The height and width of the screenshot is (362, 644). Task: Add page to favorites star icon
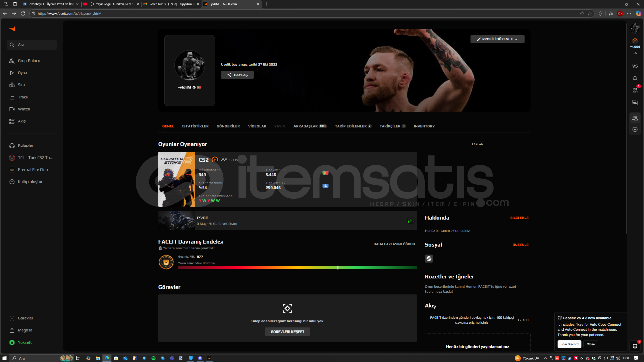[x=590, y=13]
